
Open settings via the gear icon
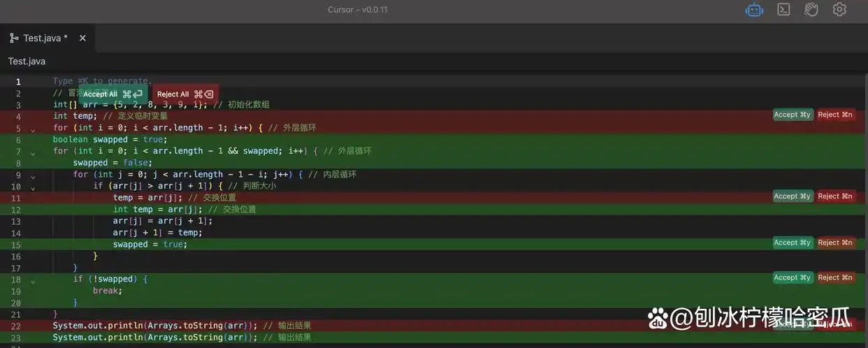(x=839, y=10)
